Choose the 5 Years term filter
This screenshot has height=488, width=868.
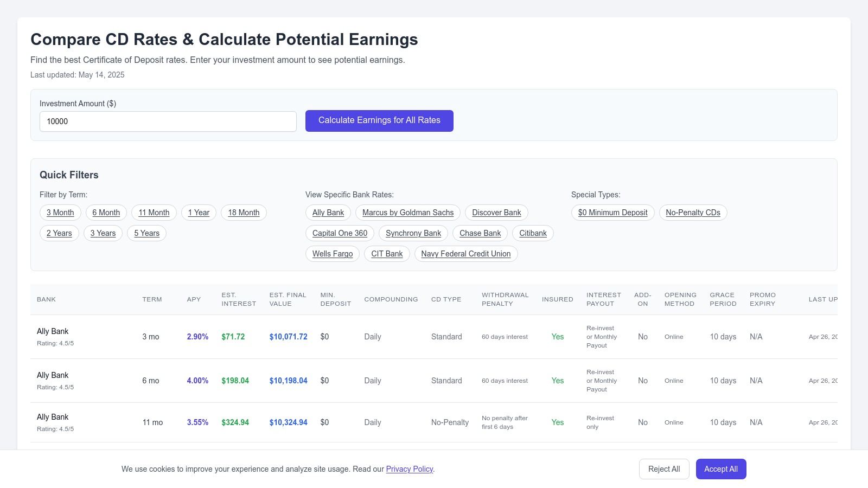(146, 233)
